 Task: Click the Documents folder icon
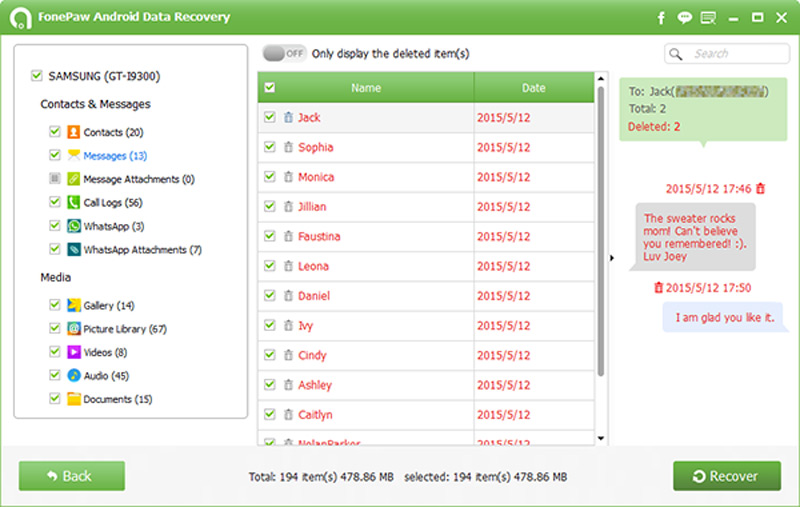[x=73, y=399]
